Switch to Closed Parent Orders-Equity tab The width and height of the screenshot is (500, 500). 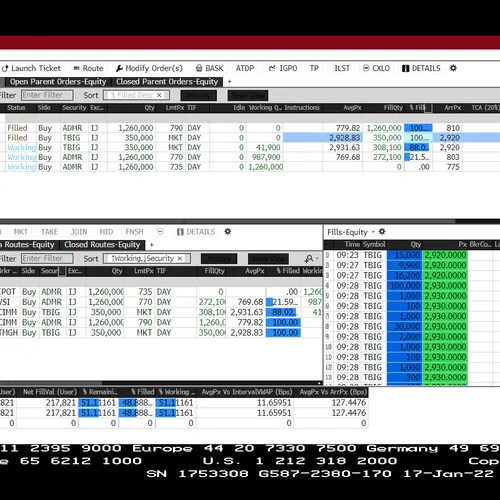pos(167,82)
